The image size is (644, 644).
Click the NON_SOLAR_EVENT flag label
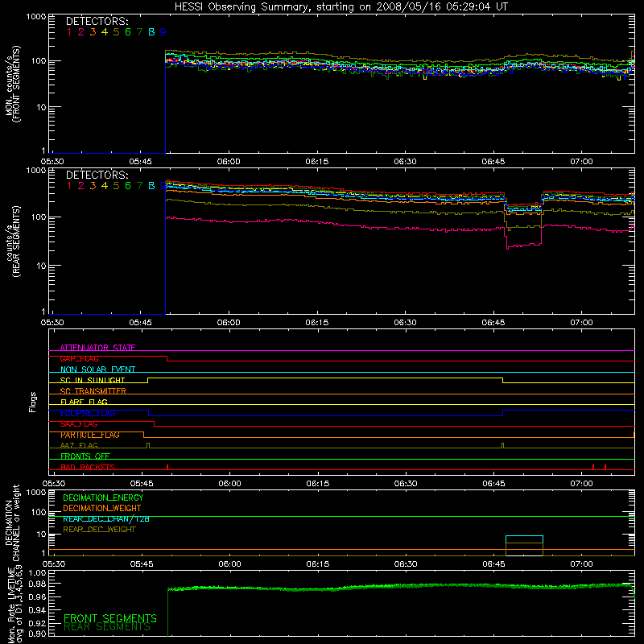click(x=97, y=369)
